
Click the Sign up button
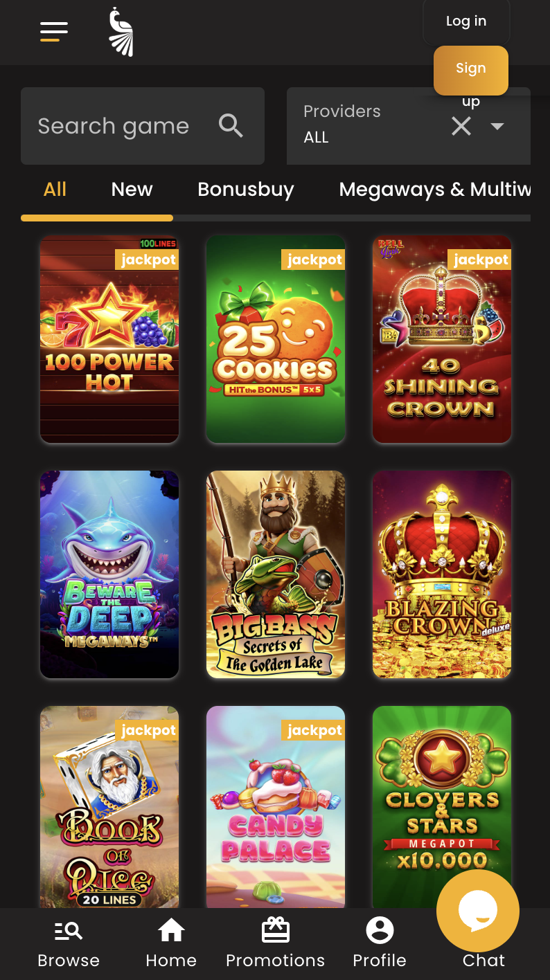pos(471,70)
